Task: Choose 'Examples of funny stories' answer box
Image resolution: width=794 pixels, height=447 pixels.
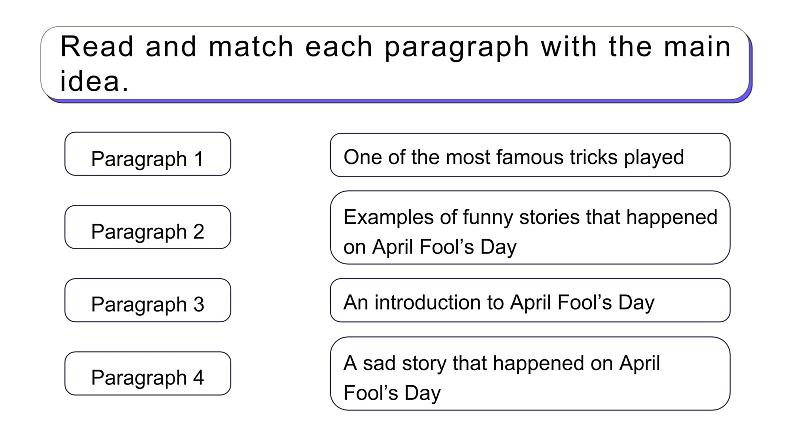Action: [530, 227]
